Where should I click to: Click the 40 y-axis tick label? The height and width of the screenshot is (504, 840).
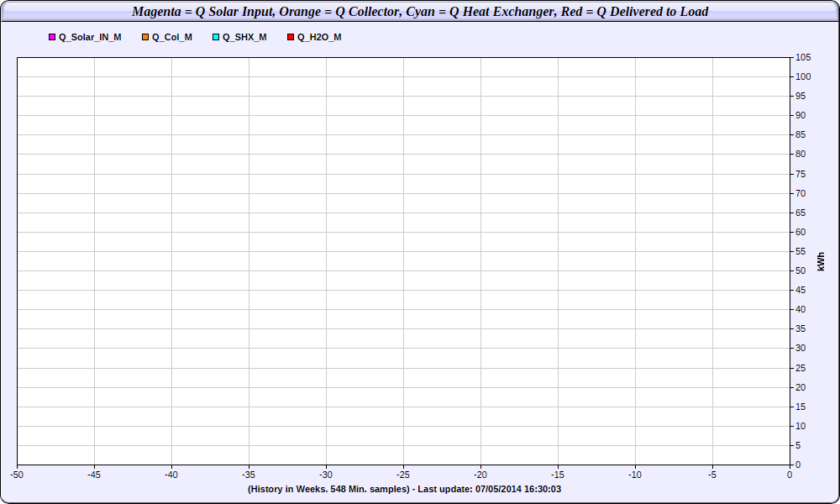pos(801,310)
